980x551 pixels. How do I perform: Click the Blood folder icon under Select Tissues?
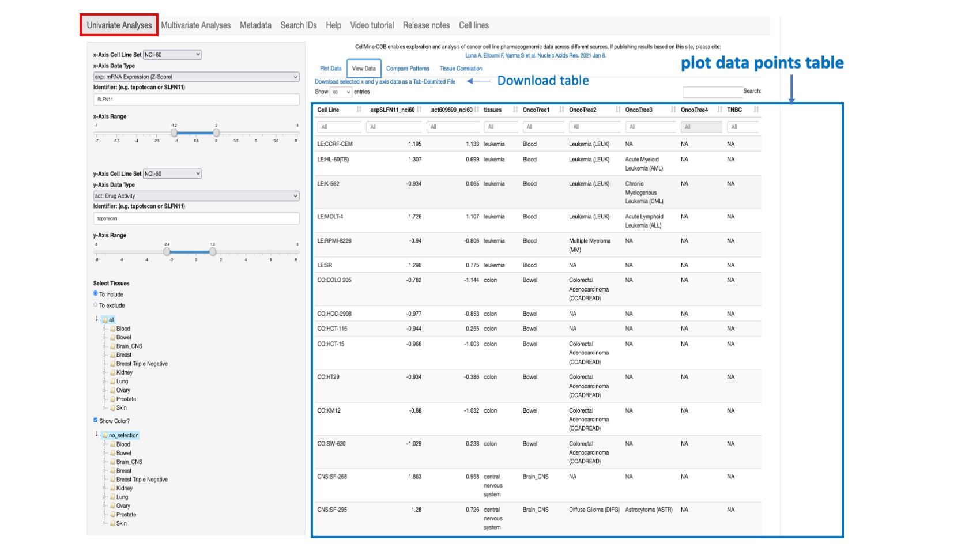tap(112, 329)
